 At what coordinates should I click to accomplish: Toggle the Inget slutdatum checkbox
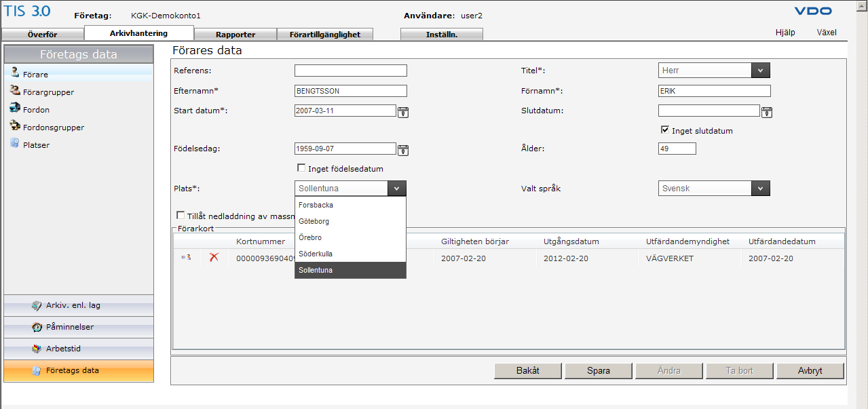click(665, 130)
